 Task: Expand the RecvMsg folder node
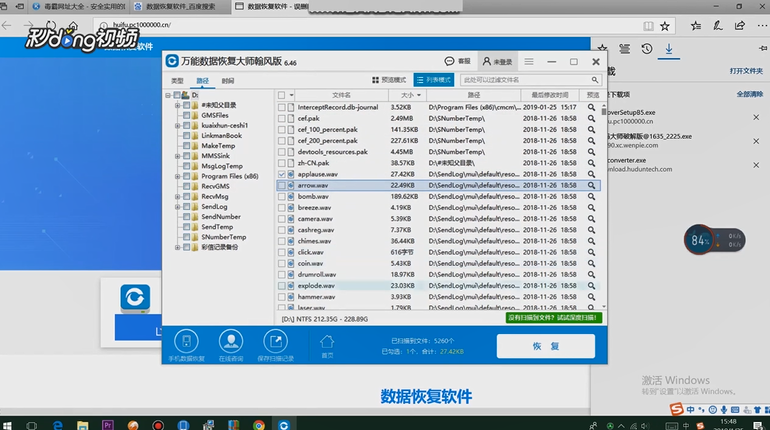pyautogui.click(x=178, y=196)
